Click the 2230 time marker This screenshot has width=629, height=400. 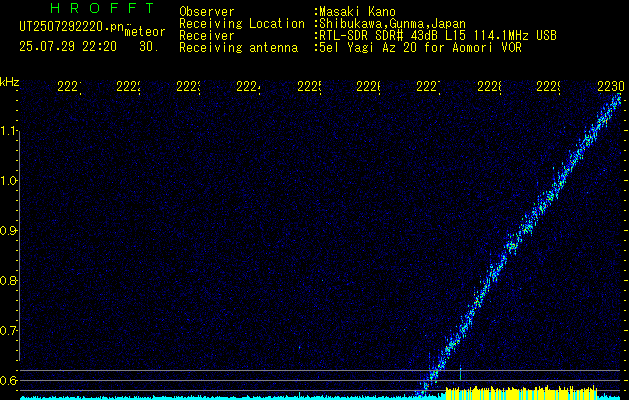611,87
